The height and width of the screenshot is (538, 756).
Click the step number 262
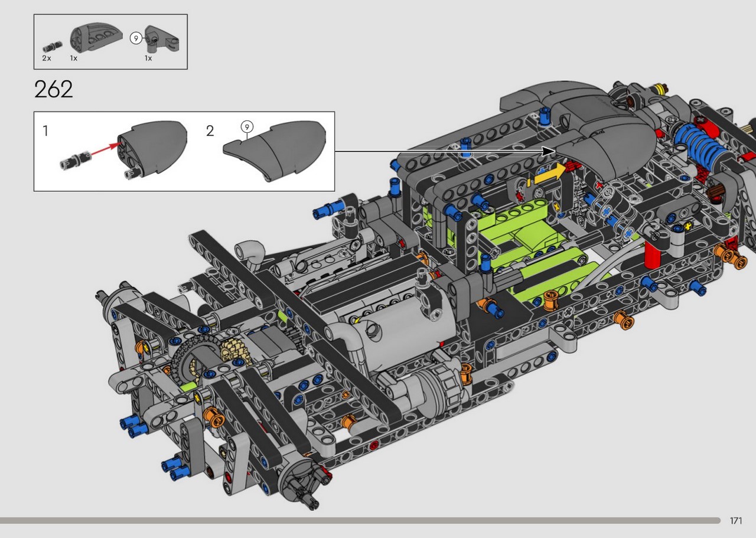point(54,90)
